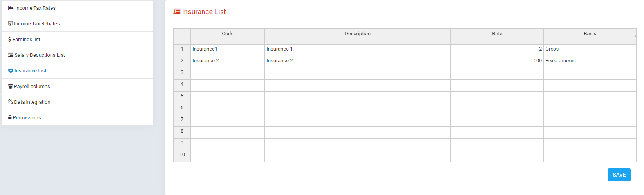The height and width of the screenshot is (195, 644).
Task: Select the Description cell reading Insurance 2
Action: [x=357, y=61]
